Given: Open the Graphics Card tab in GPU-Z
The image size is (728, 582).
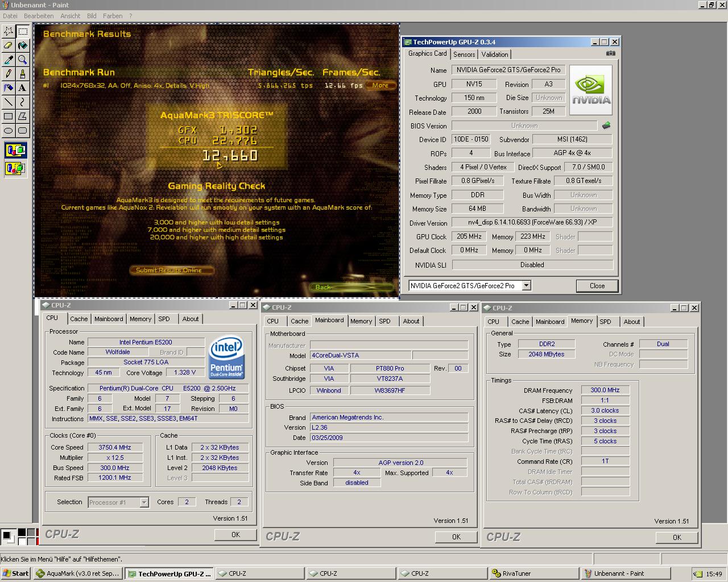Looking at the screenshot, I should [427, 53].
